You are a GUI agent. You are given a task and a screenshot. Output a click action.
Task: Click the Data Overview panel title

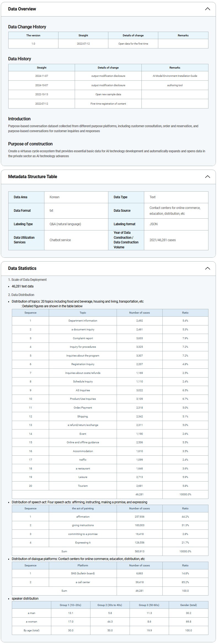coord(22,9)
